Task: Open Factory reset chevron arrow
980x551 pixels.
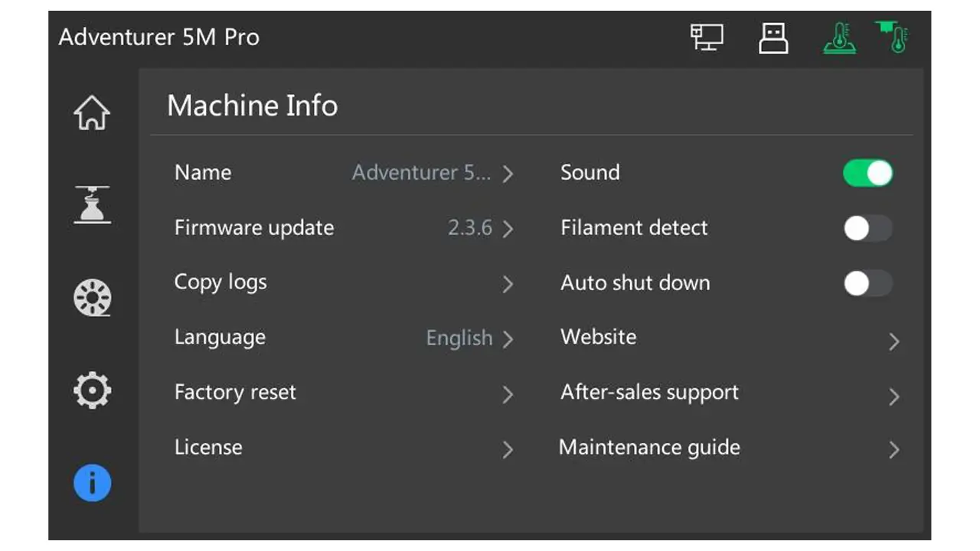Action: coord(508,394)
